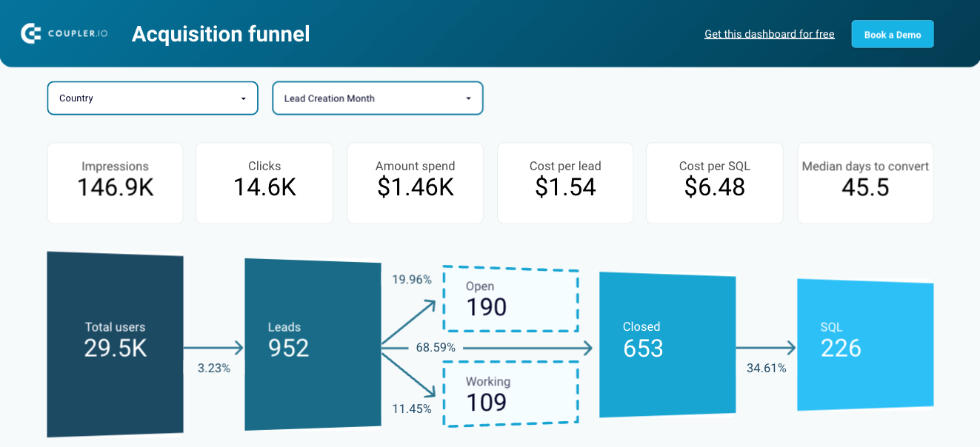The image size is (980, 447).
Task: Select the Leads 952 funnel block
Action: 313,344
